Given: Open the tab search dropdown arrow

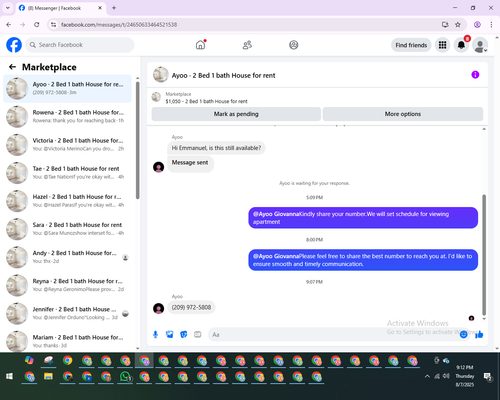Looking at the screenshot, I should click(x=8, y=8).
